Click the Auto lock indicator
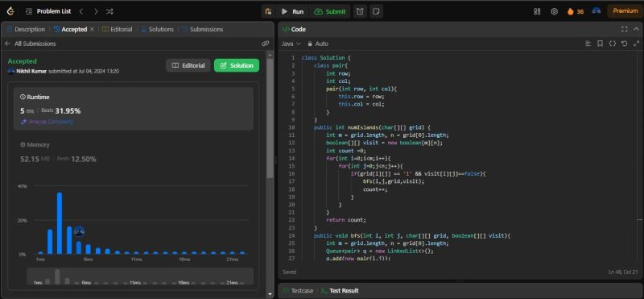Screen dimensions: 644x299 coord(318,44)
